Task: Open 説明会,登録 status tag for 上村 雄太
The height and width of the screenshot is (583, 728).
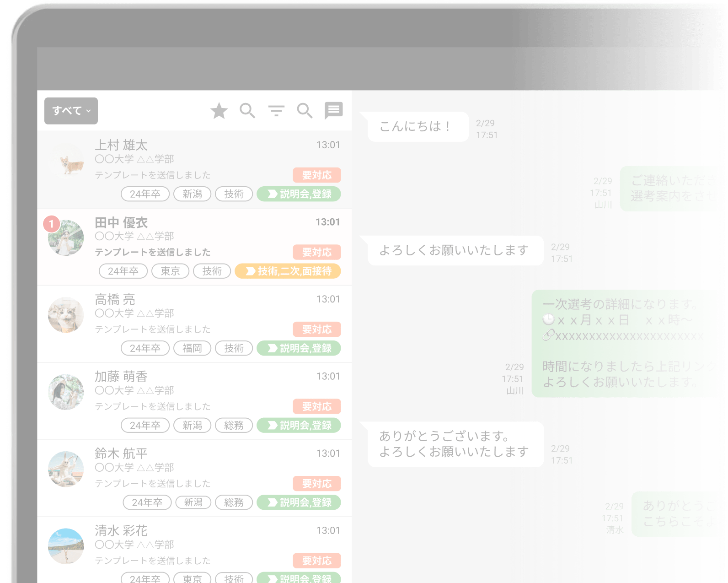Action: click(x=299, y=194)
